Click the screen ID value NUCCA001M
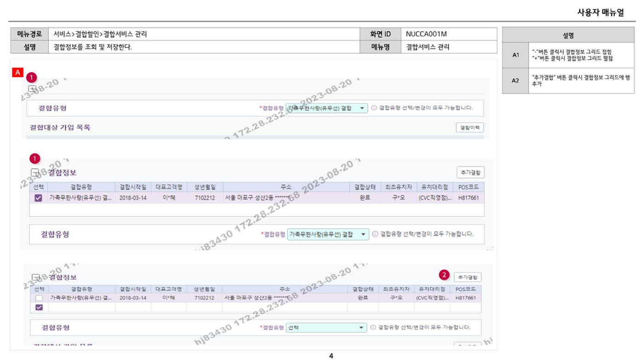The image size is (644, 362). click(426, 34)
